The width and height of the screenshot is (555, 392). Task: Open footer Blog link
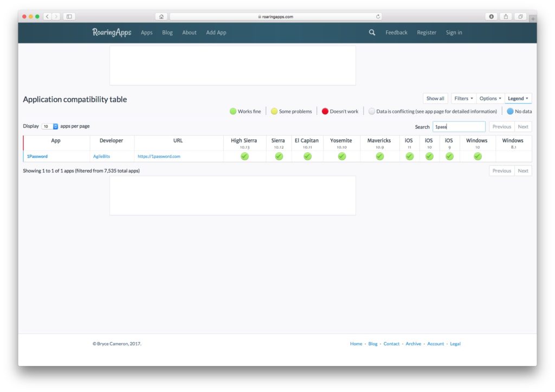click(373, 344)
